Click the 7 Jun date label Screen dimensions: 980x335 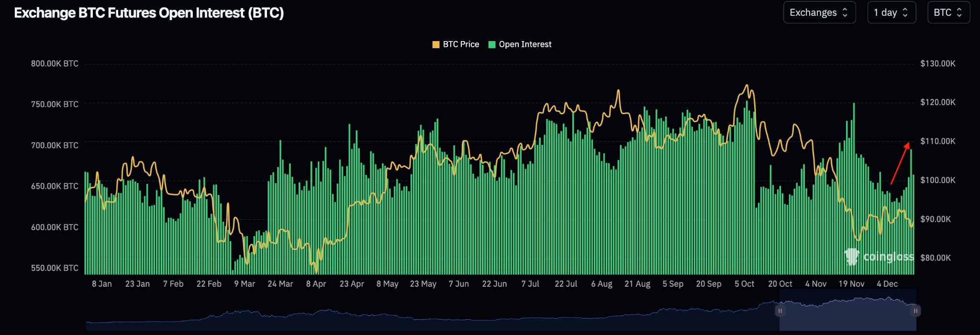[x=459, y=284]
